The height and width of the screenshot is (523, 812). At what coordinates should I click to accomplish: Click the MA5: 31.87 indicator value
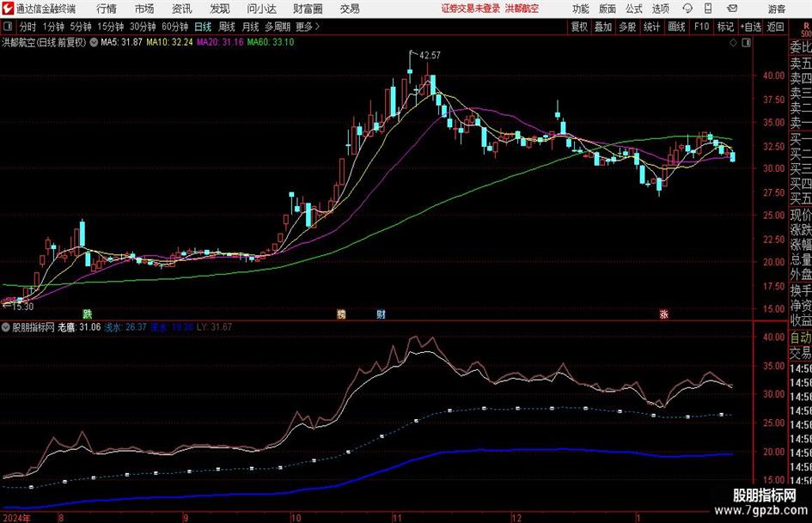[121, 42]
